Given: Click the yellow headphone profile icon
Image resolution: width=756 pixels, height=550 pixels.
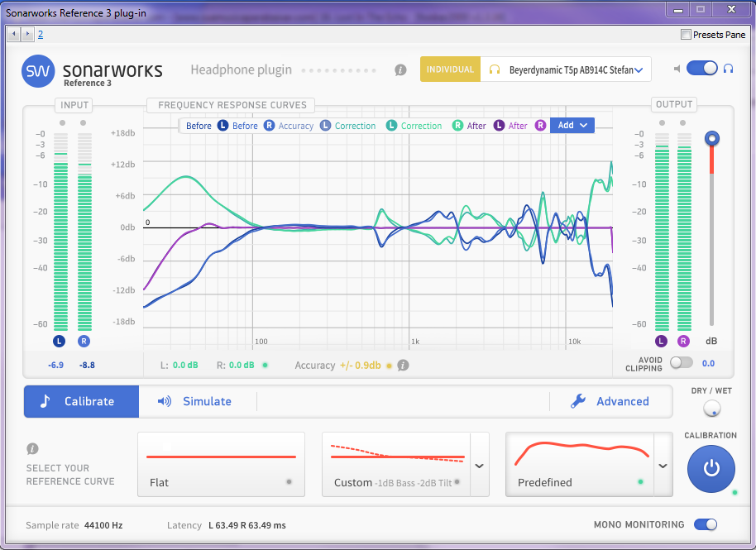Looking at the screenshot, I should tap(494, 69).
